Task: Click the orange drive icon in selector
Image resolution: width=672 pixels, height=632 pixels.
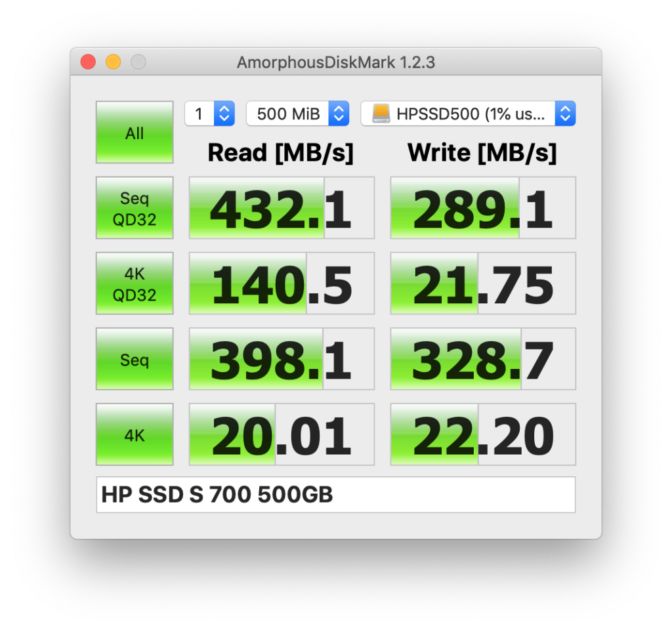Action: coord(381,114)
